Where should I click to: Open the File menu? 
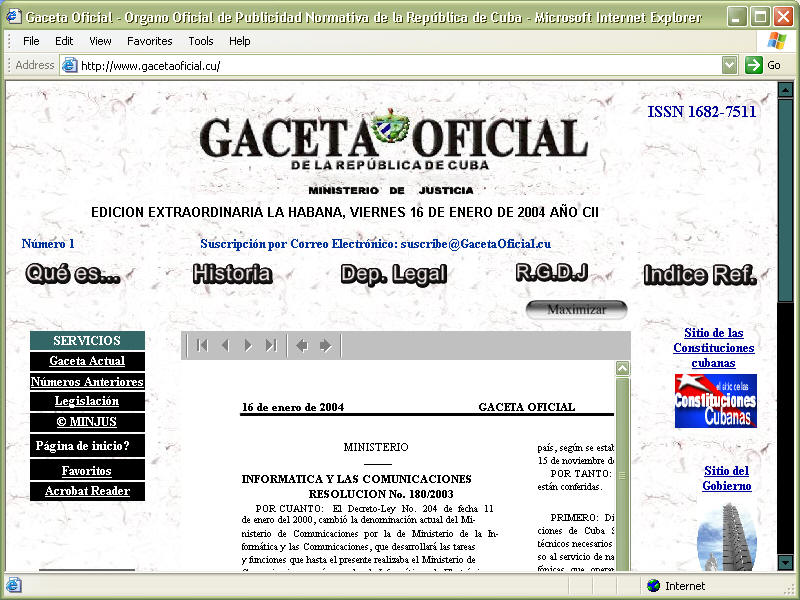(31, 41)
